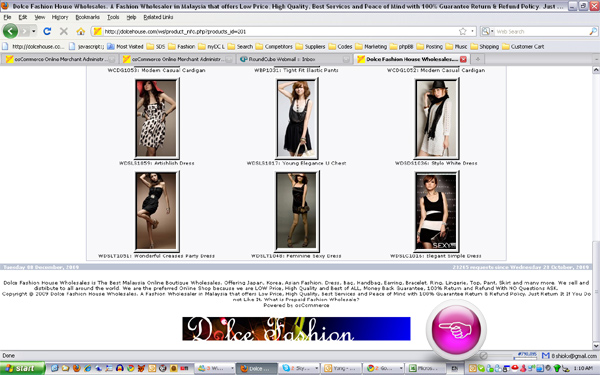Viewport: 600px width, 375px height.
Task: Open the Edit menu
Action: 23,17
